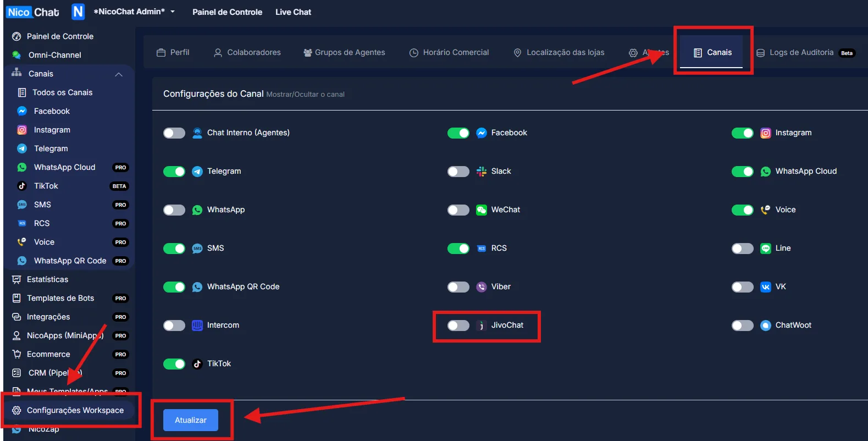
Task: Disable the Instagram channel switch
Action: coord(743,133)
